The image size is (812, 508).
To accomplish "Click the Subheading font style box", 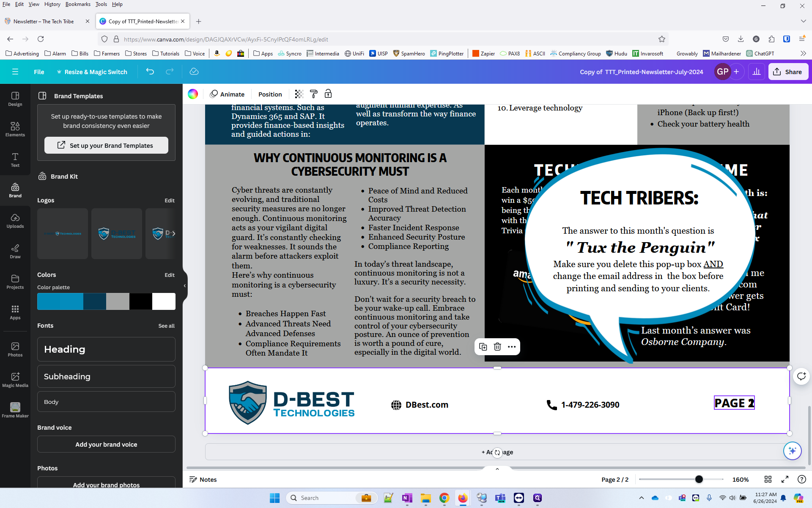I will 106,376.
